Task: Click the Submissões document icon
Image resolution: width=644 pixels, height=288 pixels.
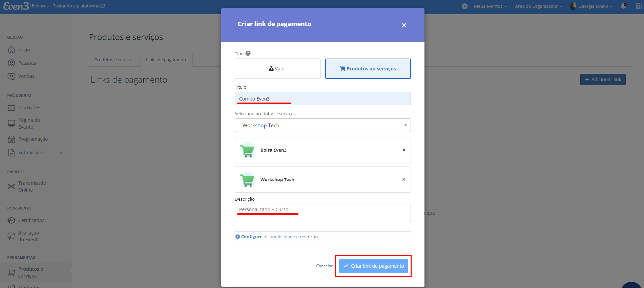Action: (x=11, y=153)
